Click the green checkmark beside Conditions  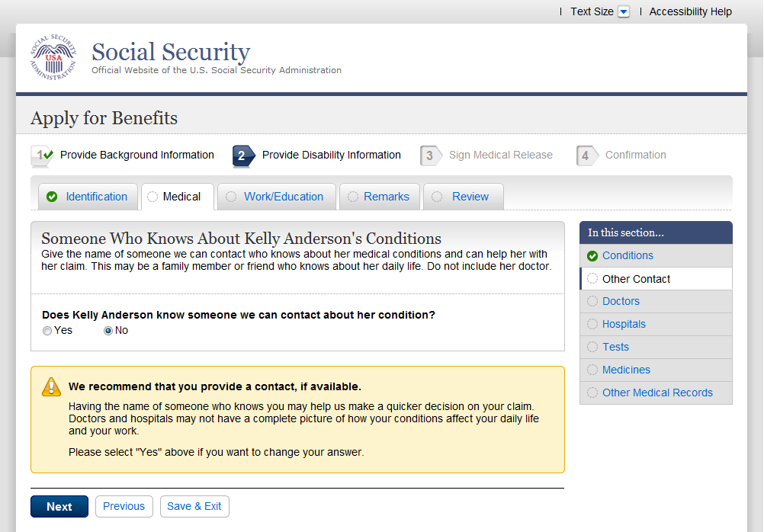tap(592, 256)
